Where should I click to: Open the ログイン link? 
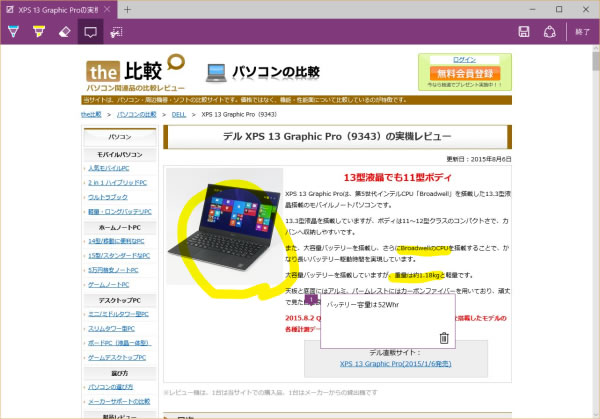point(464,60)
